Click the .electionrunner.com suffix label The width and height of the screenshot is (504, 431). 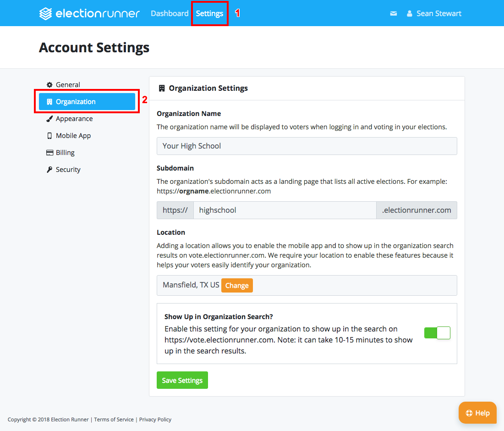(416, 210)
